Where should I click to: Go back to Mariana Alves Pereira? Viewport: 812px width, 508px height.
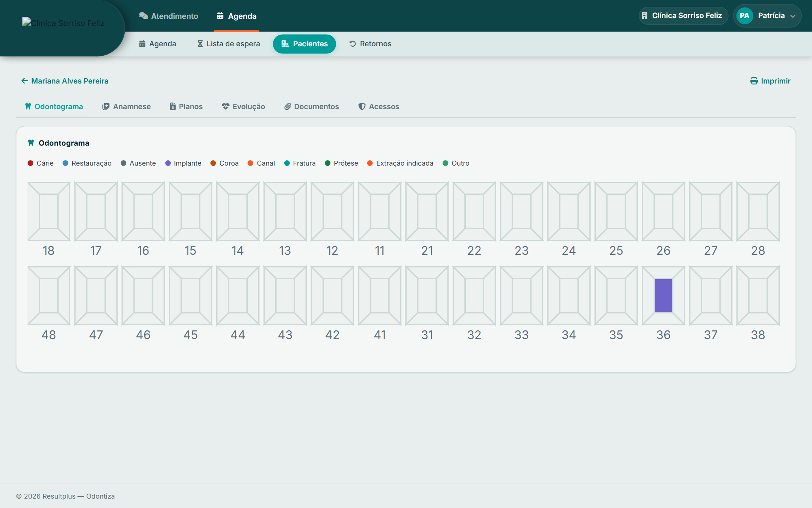pos(65,81)
